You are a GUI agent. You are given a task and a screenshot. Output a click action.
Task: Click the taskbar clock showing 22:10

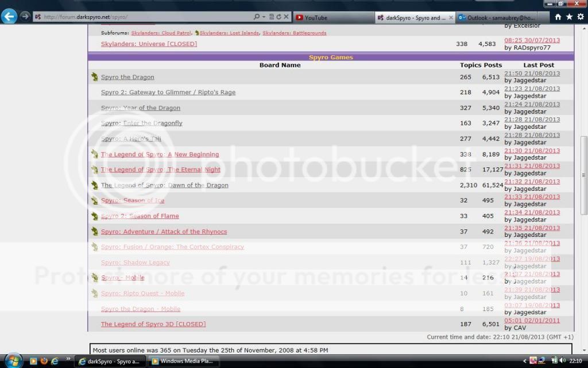575,361
